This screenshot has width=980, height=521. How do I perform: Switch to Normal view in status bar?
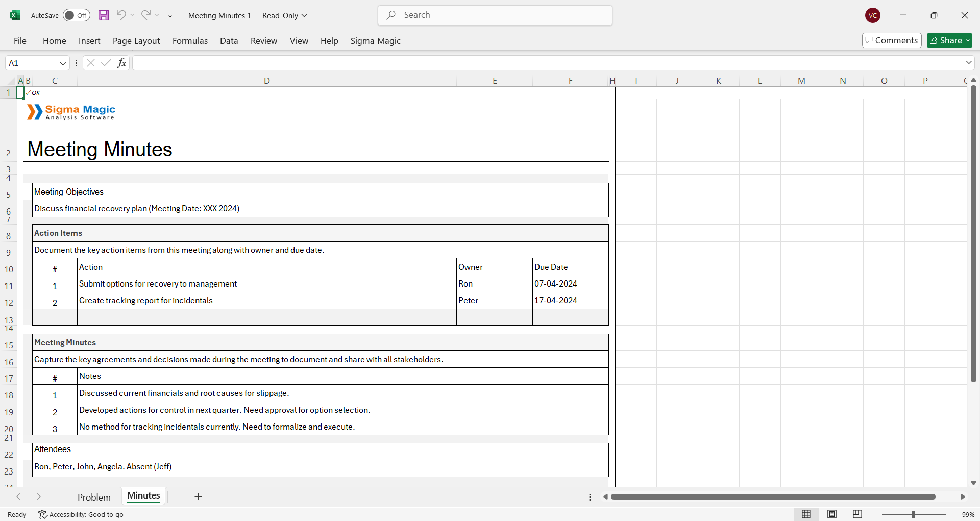806,514
